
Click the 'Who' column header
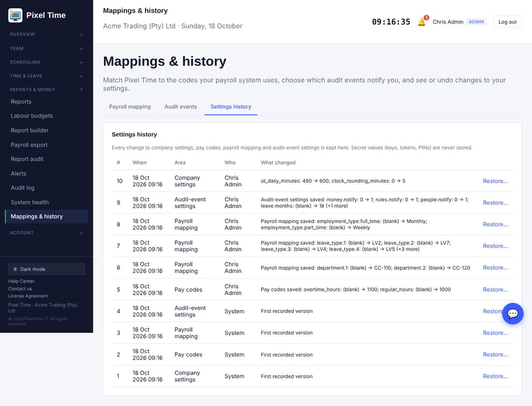[x=230, y=163]
